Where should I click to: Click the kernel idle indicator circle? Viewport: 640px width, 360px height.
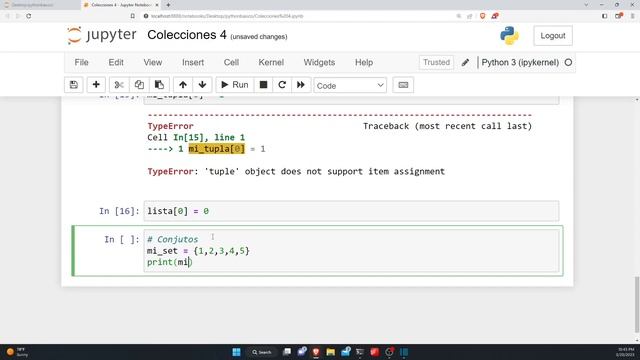pyautogui.click(x=568, y=62)
